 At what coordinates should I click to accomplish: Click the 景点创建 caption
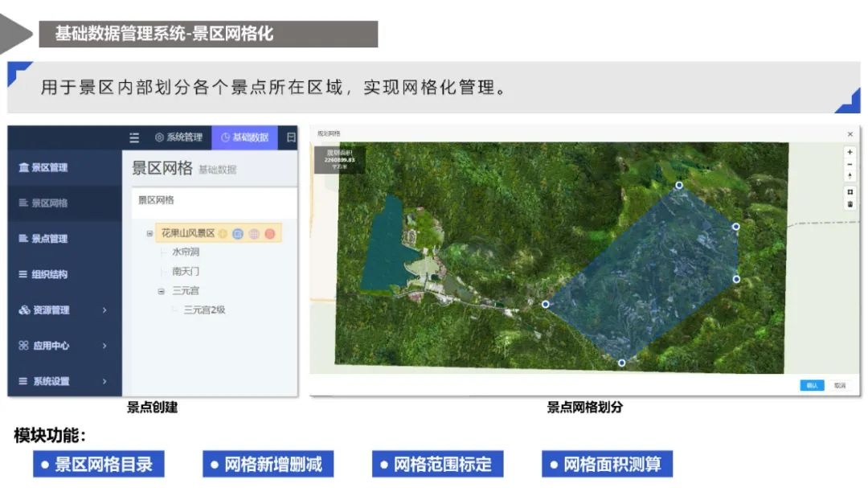[152, 408]
